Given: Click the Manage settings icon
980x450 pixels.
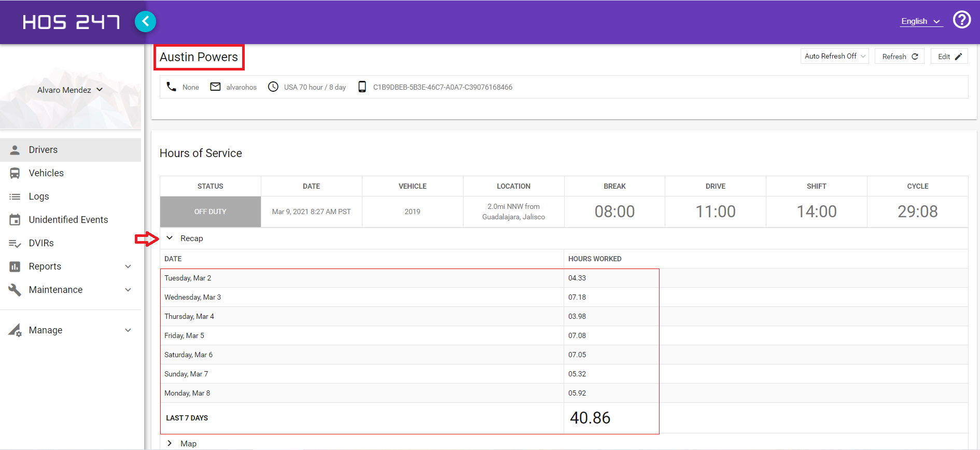Looking at the screenshot, I should click(x=15, y=330).
